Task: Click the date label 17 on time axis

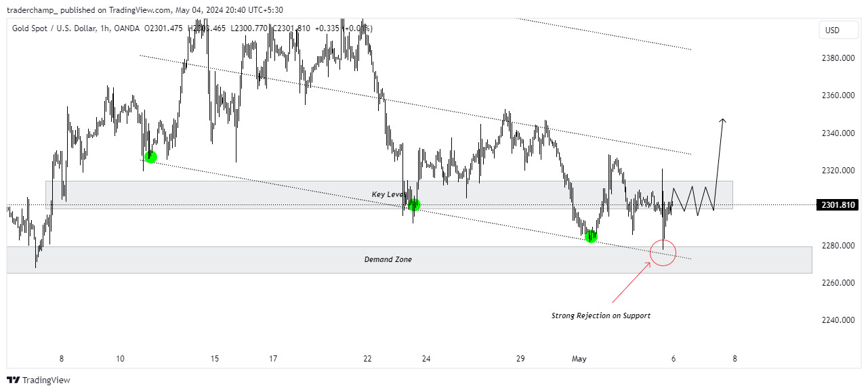Action: [273, 359]
